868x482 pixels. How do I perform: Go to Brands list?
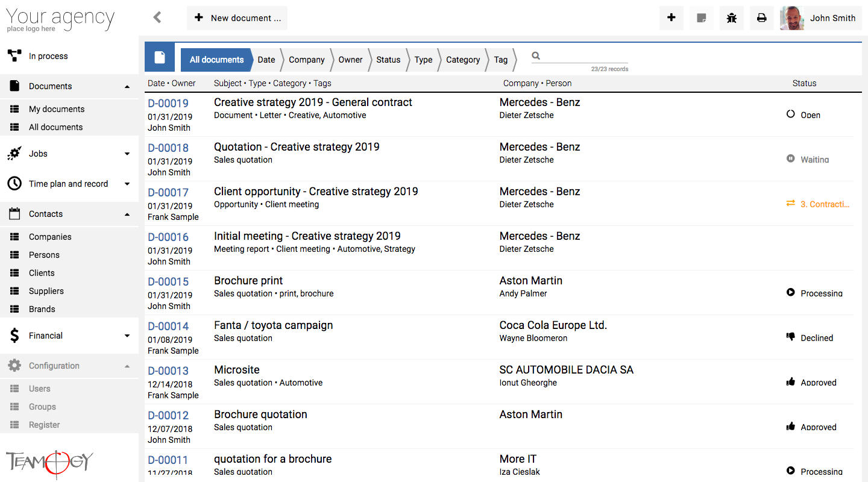pyautogui.click(x=42, y=309)
